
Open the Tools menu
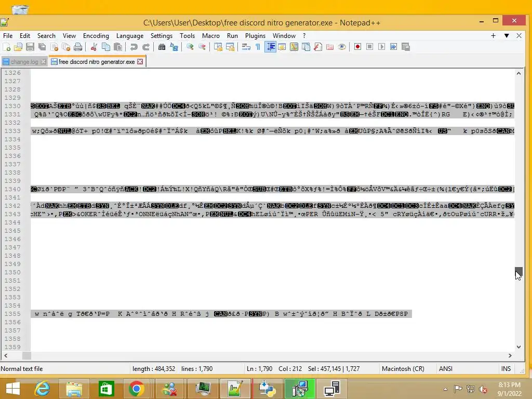187,36
